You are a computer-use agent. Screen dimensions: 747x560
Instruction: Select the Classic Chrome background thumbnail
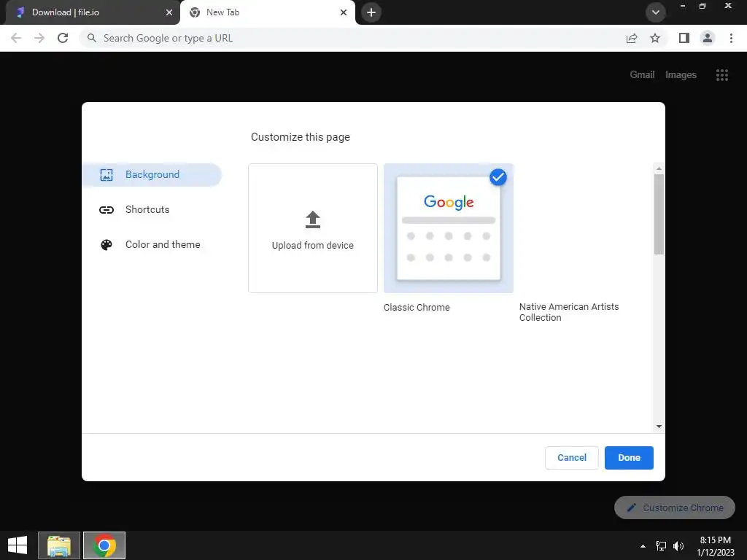pyautogui.click(x=449, y=228)
